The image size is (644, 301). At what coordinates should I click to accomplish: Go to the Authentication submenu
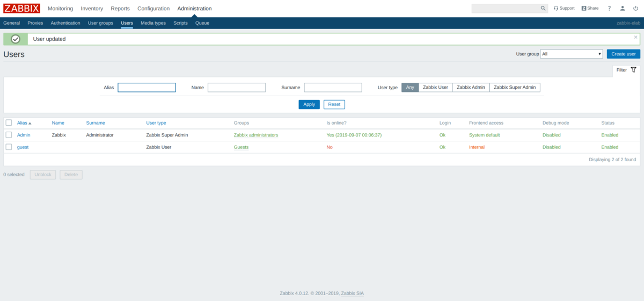pos(65,23)
